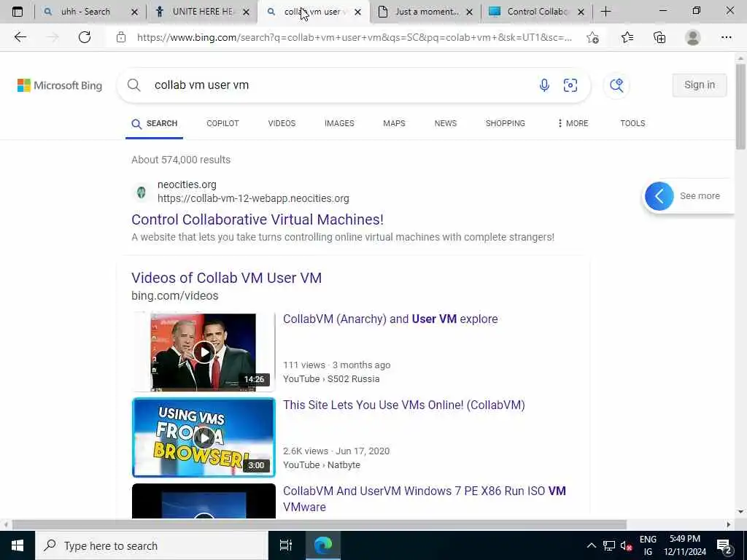747x560 pixels.
Task: Click the Microsoft Bing logo
Action: (x=60, y=86)
